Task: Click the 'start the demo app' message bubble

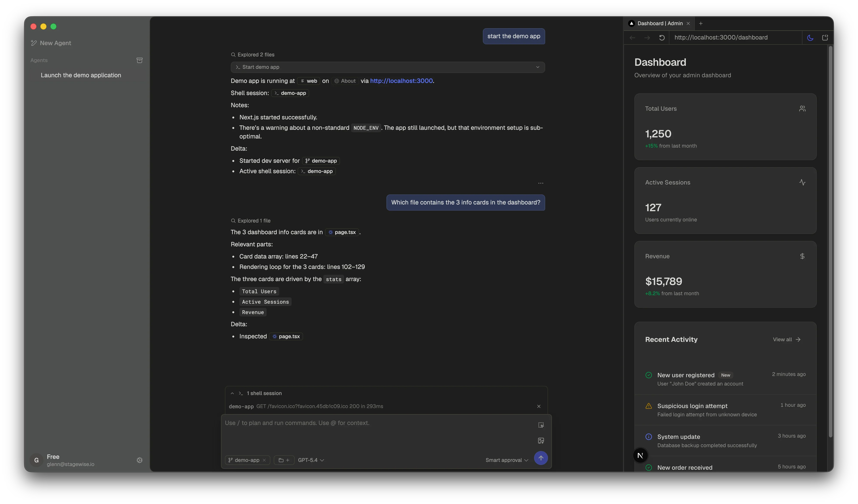Action: (513, 36)
